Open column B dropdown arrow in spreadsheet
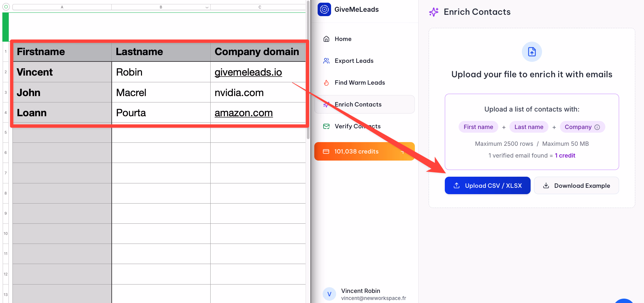 (207, 7)
